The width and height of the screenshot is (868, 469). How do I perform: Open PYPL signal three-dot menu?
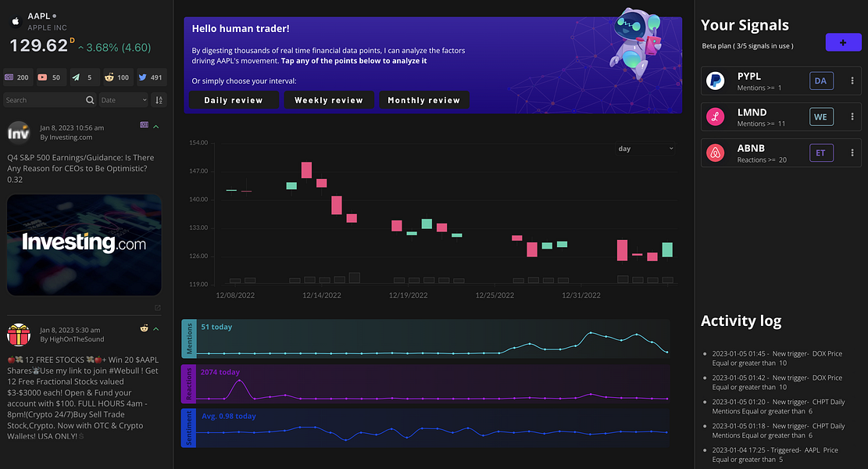pyautogui.click(x=852, y=81)
